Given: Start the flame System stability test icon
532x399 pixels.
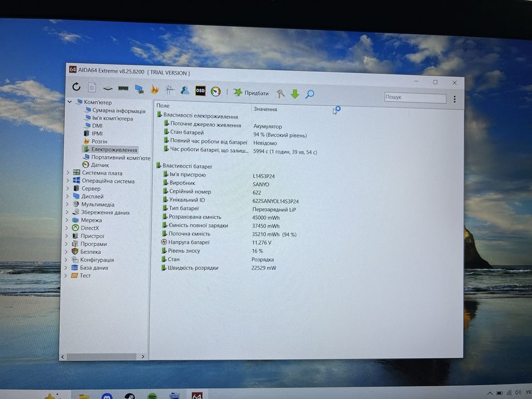Looking at the screenshot, I should [155, 89].
